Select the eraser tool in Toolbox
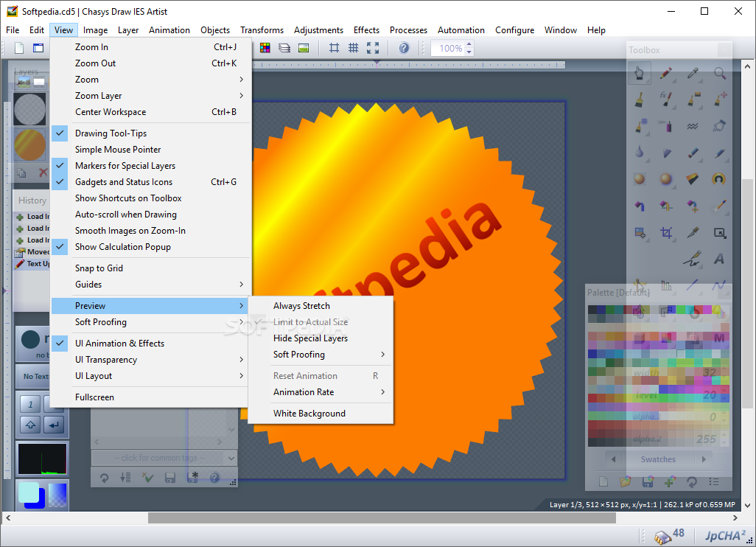 693,153
